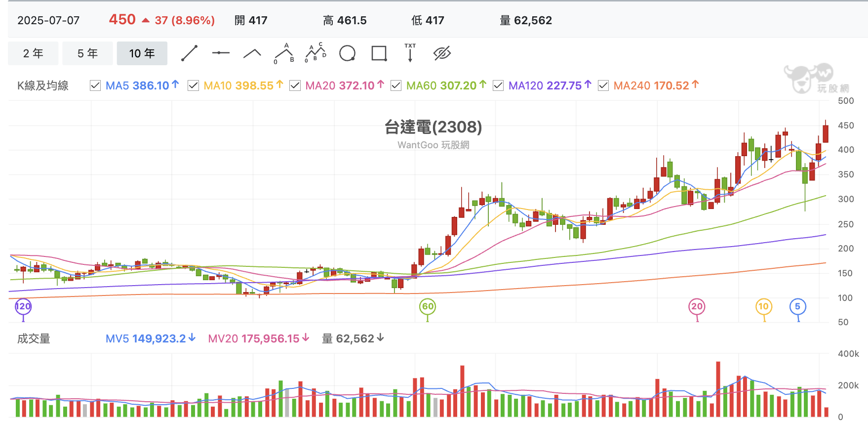Click the WantGoo 玩股網 watermark text

pos(433,145)
